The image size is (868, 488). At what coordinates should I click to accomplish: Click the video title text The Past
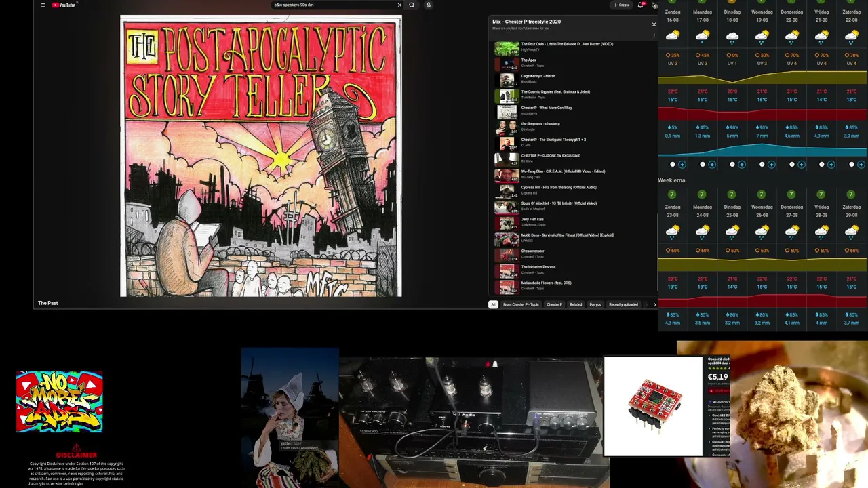47,303
